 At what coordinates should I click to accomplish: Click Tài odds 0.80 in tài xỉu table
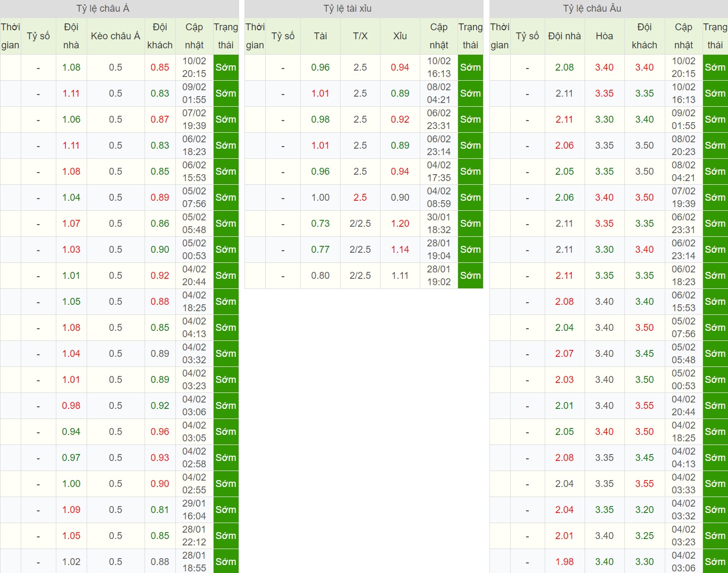click(320, 276)
